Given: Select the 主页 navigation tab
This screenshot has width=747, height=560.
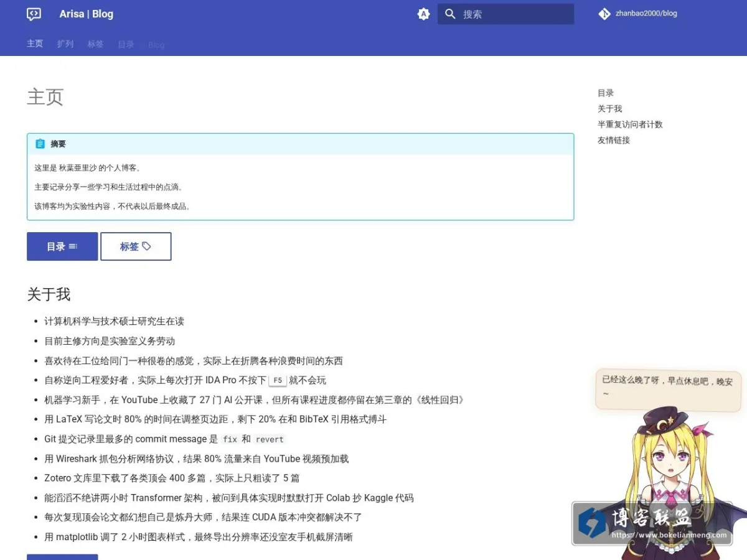Looking at the screenshot, I should tap(35, 44).
